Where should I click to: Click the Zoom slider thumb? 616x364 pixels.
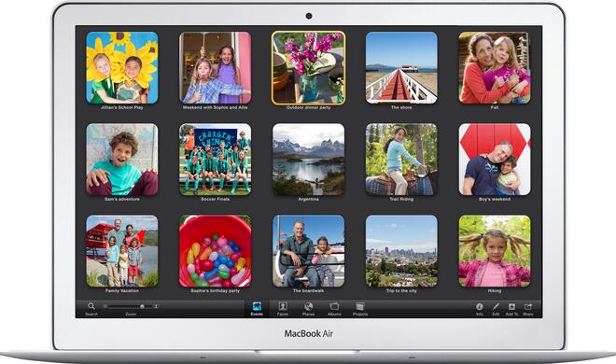[x=142, y=306]
